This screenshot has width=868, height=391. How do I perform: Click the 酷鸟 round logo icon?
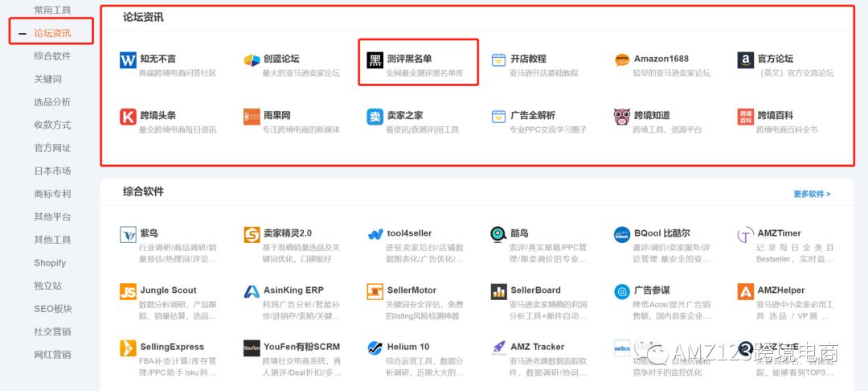click(x=499, y=234)
